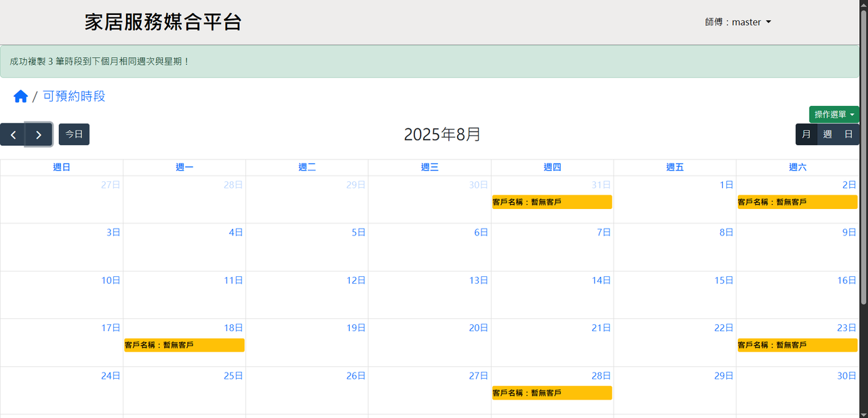Click the 週六 column header
This screenshot has width=868, height=418.
click(798, 168)
